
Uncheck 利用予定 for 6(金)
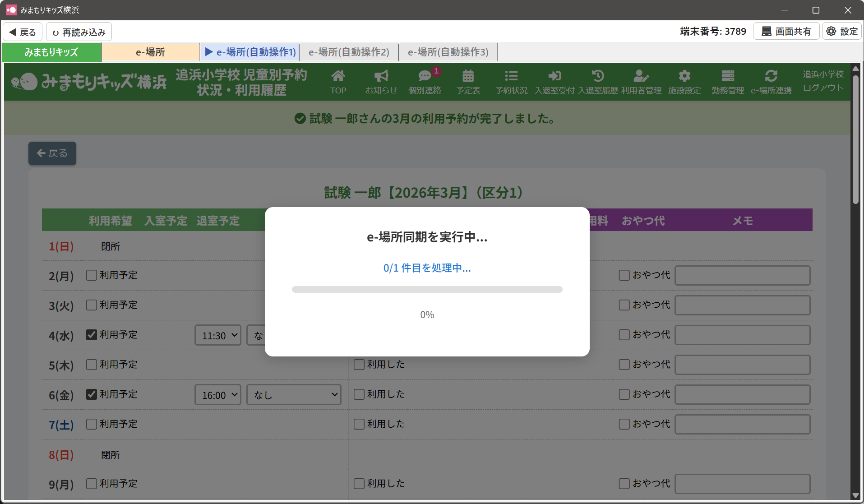coord(92,394)
